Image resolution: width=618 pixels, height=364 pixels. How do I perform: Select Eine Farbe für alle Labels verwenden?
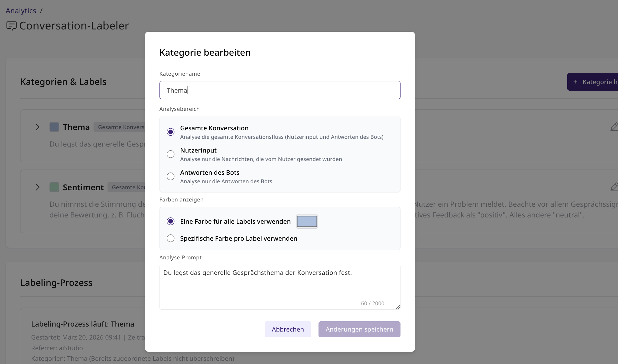pos(170,221)
